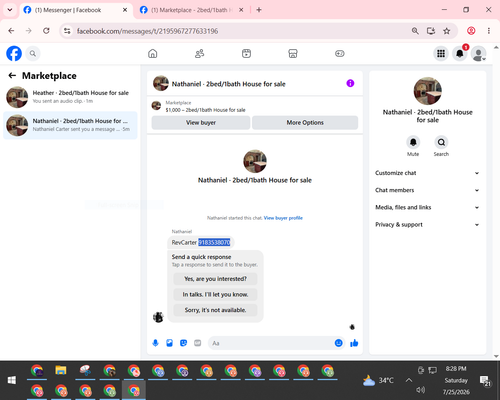Screen dimensions: 500x400
Task: Click browser back arrow
Action: click(11, 31)
